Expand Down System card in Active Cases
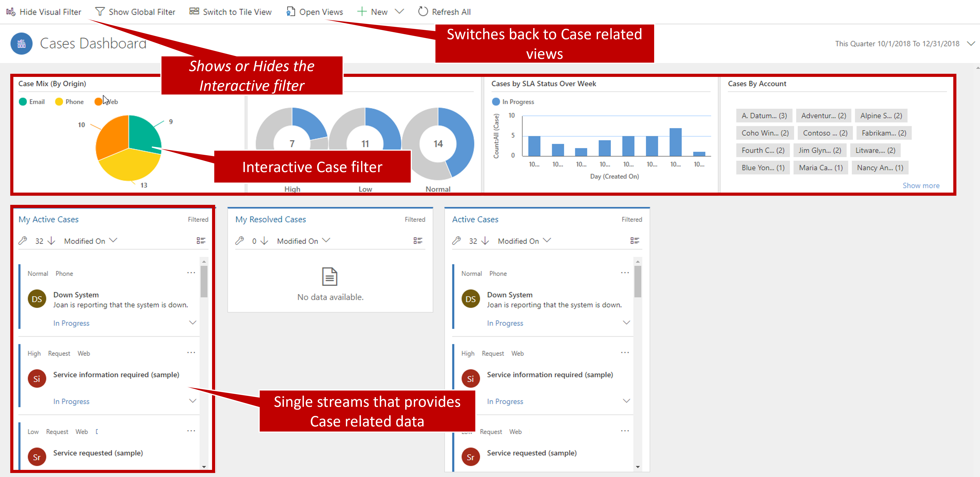The width and height of the screenshot is (980, 477). tap(627, 323)
